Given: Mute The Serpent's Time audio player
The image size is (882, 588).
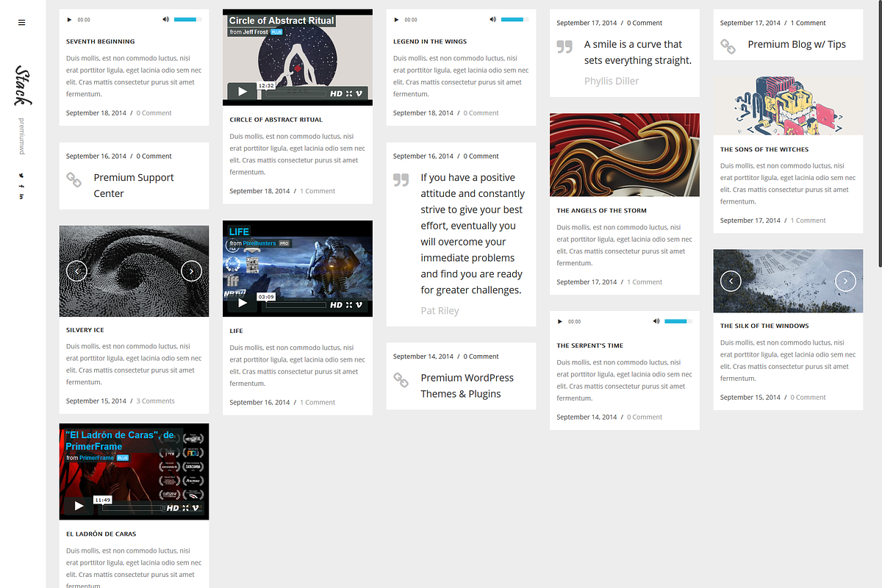Looking at the screenshot, I should point(656,321).
